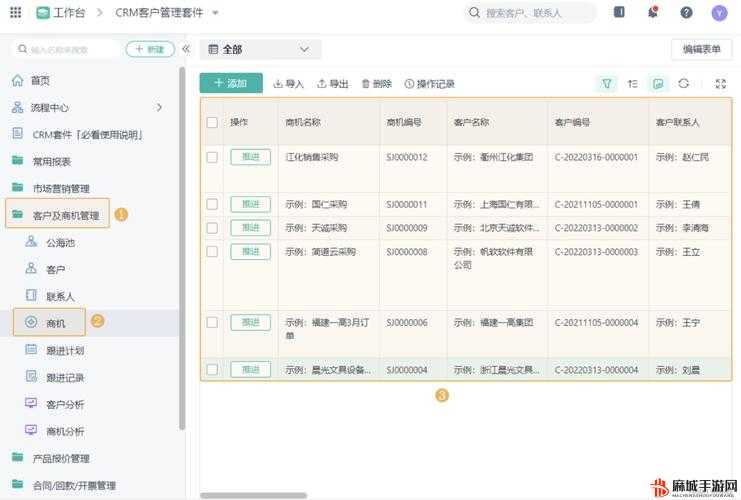This screenshot has width=741, height=500.
Task: Refresh the table with the refresh icon
Action: point(683,84)
